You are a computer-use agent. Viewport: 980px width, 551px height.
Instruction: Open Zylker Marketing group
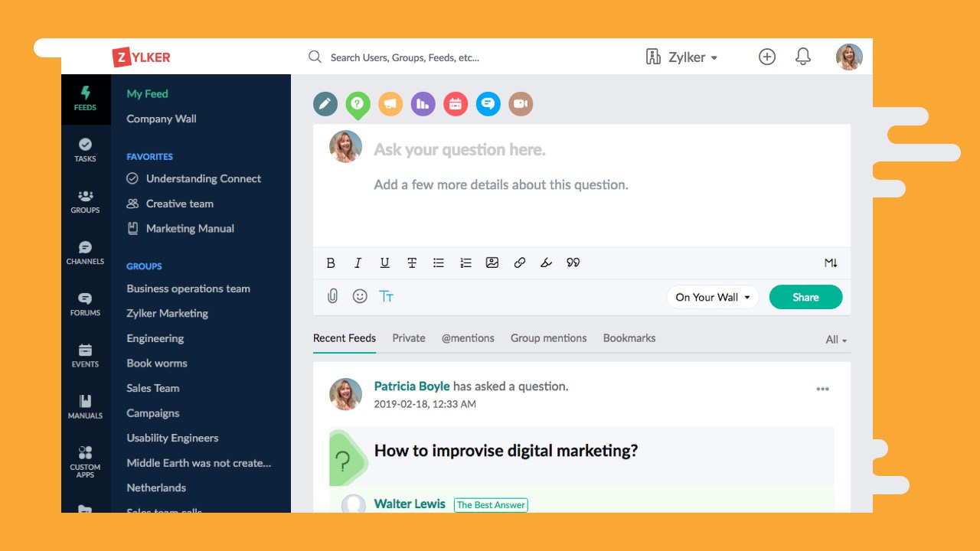(x=167, y=313)
